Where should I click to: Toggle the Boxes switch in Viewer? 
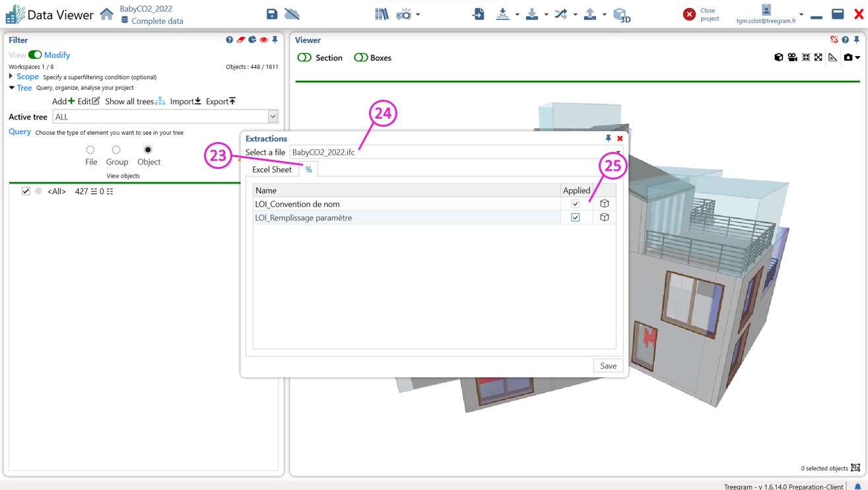point(361,58)
